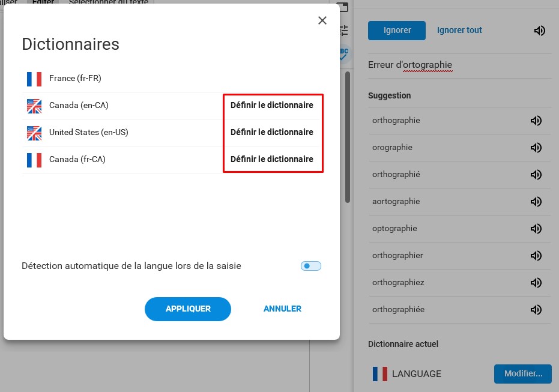Click the vertical scrollbar beside the panel
Image resolution: width=559 pixels, height=392 pixels.
(x=348, y=137)
